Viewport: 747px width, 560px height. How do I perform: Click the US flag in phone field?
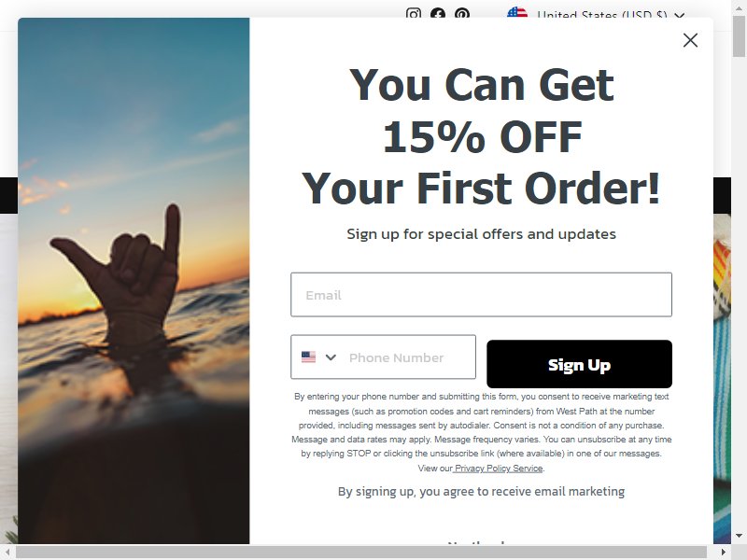pos(308,357)
